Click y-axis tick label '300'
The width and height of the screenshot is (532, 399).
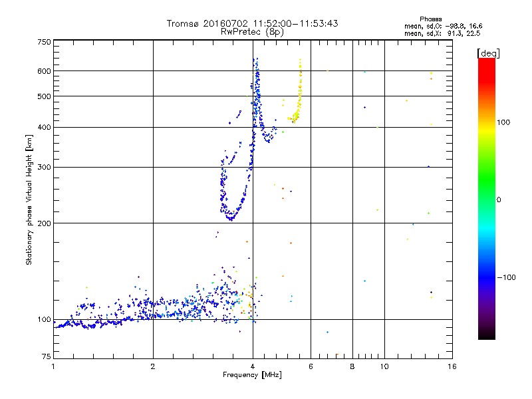45,167
